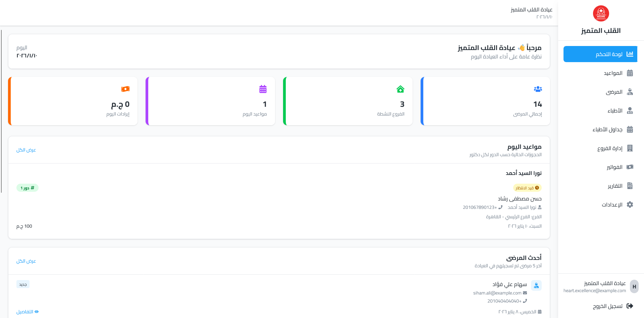Click the blue patients icon on إجمالي المرضى card

click(x=538, y=89)
